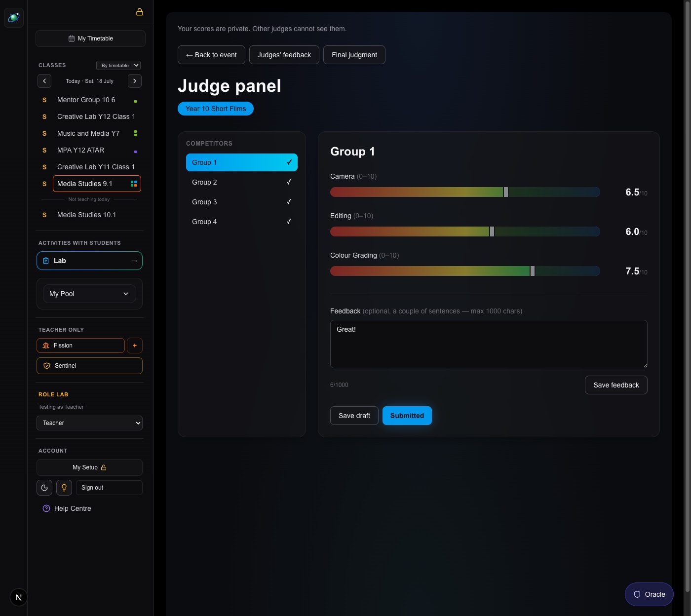Image resolution: width=691 pixels, height=616 pixels.
Task: Click the Colour Grading score slider
Action: click(465, 271)
